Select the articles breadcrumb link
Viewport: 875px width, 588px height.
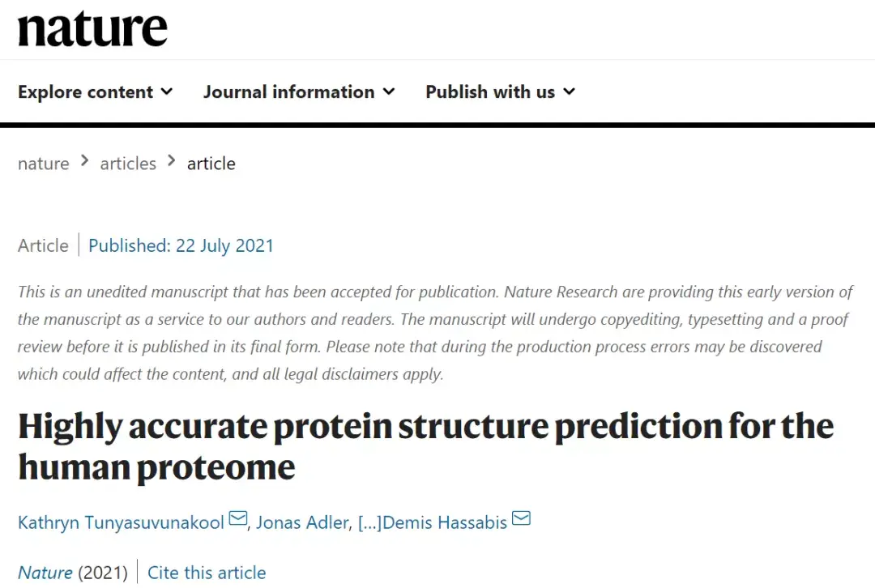click(128, 163)
